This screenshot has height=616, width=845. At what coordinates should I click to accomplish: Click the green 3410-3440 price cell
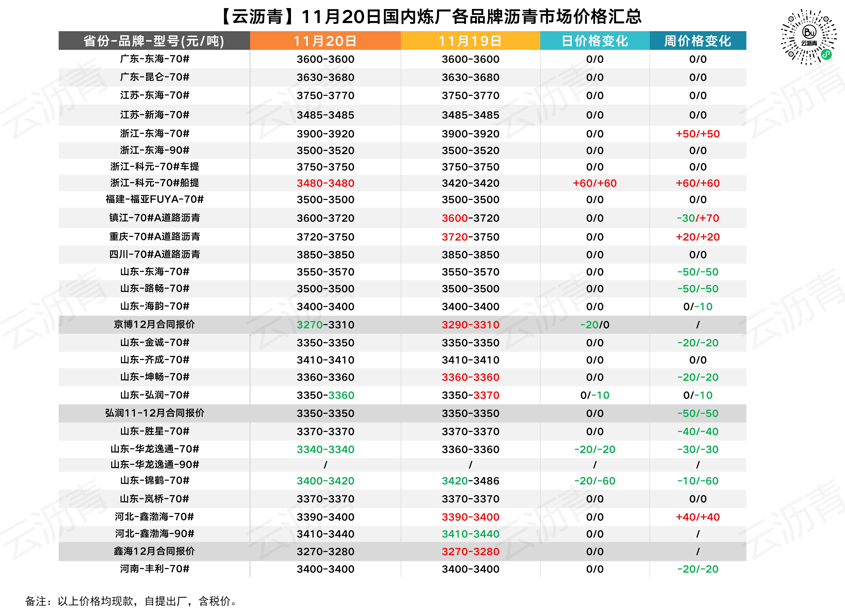[x=470, y=534]
